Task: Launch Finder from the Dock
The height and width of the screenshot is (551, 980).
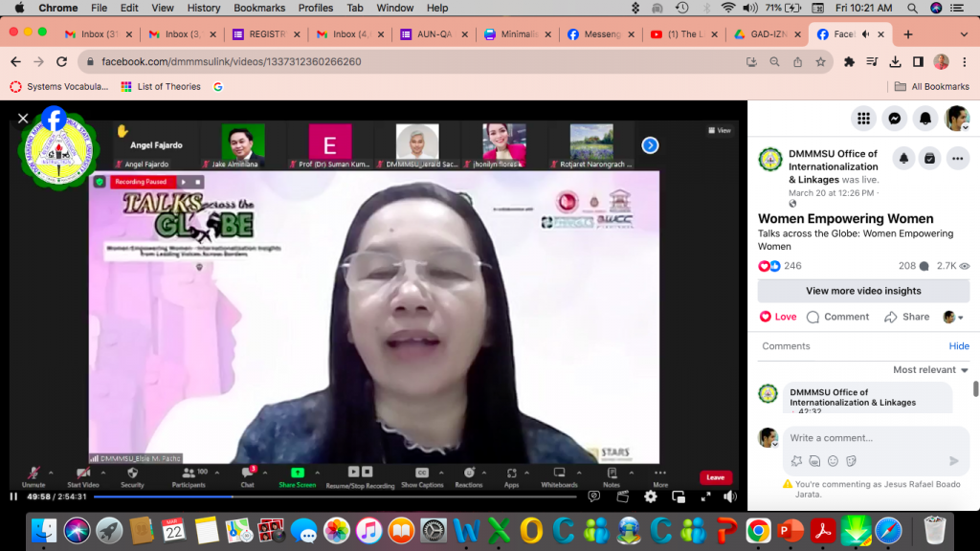Action: pos(44,531)
